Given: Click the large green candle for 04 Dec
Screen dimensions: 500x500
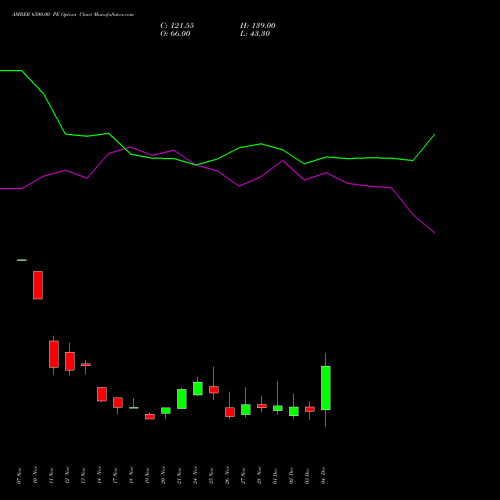Looking at the screenshot, I should pyautogui.click(x=326, y=388).
